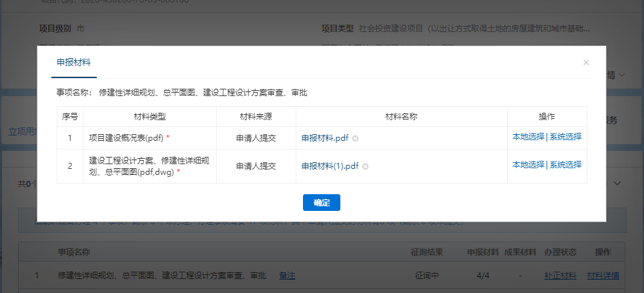Remove the 申报材料(1).pdf attachment icon

366,166
